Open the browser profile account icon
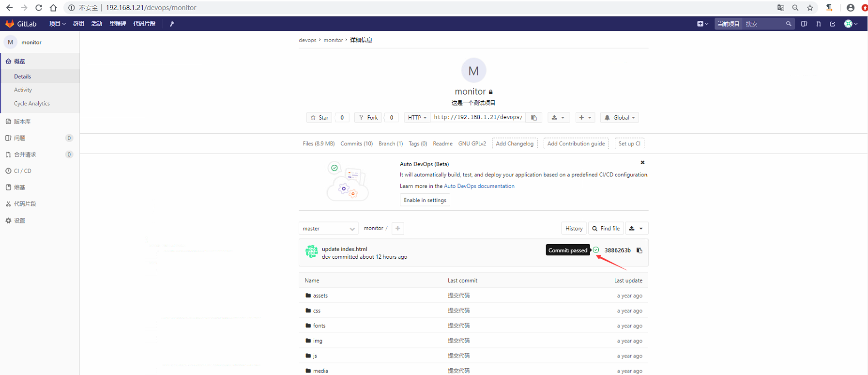The image size is (868, 375). click(851, 8)
